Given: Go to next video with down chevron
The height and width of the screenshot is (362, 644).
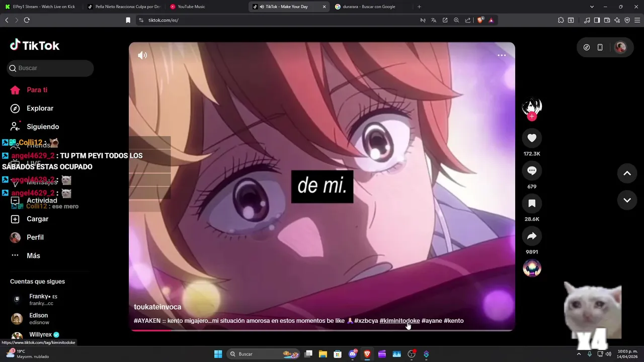Looking at the screenshot, I should 627,200.
